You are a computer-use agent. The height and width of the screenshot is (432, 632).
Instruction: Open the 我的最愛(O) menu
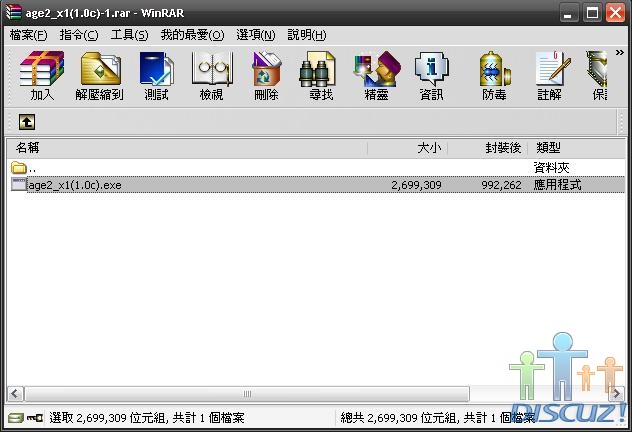pyautogui.click(x=192, y=35)
